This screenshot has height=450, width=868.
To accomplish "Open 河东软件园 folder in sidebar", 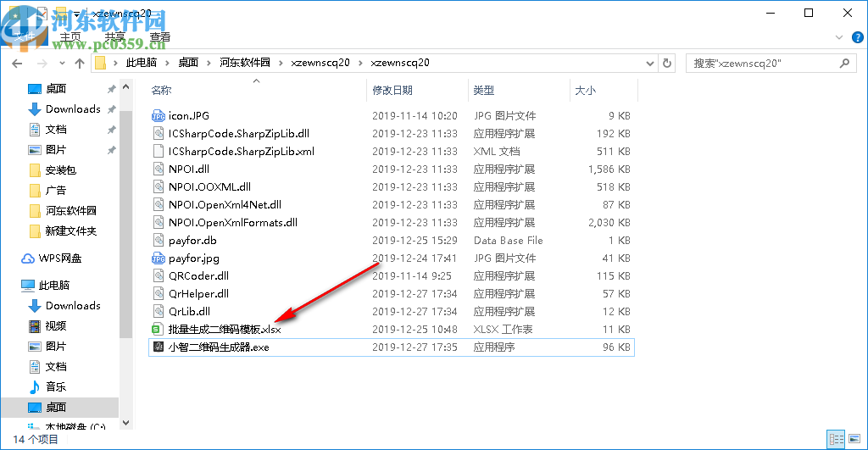I will point(63,210).
